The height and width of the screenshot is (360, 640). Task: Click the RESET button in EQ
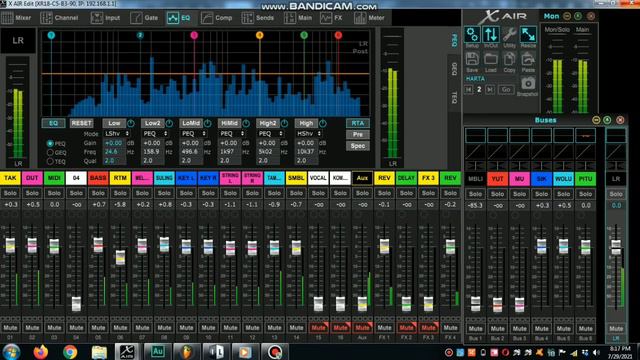(81, 123)
